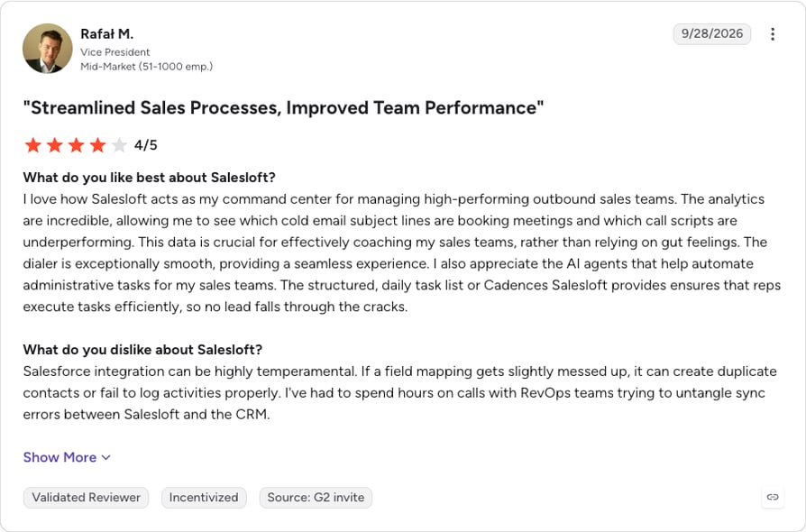Open Rafał M.'s profile photo
This screenshot has height=532, width=806.
47,49
